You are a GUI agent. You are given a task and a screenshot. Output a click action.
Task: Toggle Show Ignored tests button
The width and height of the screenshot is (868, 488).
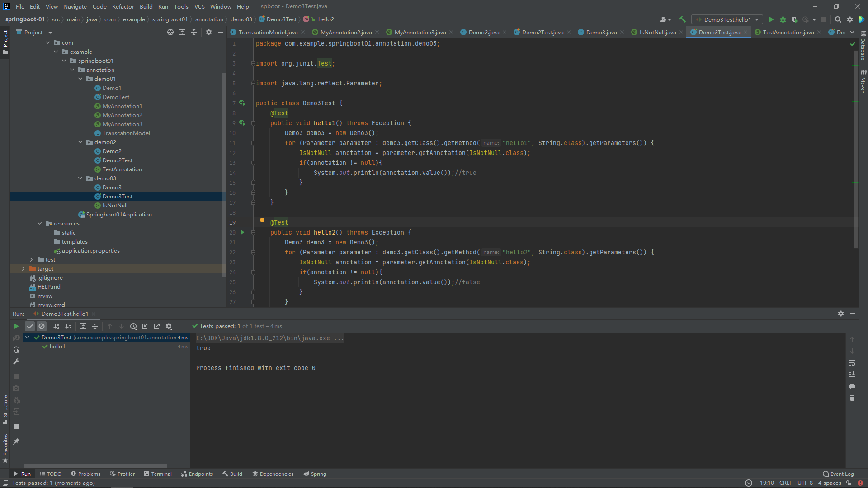coord(42,326)
